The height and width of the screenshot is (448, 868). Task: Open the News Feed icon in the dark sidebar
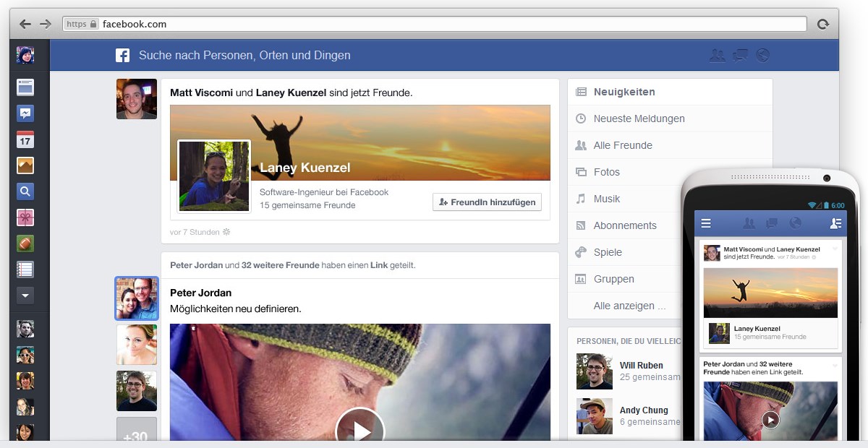(25, 87)
